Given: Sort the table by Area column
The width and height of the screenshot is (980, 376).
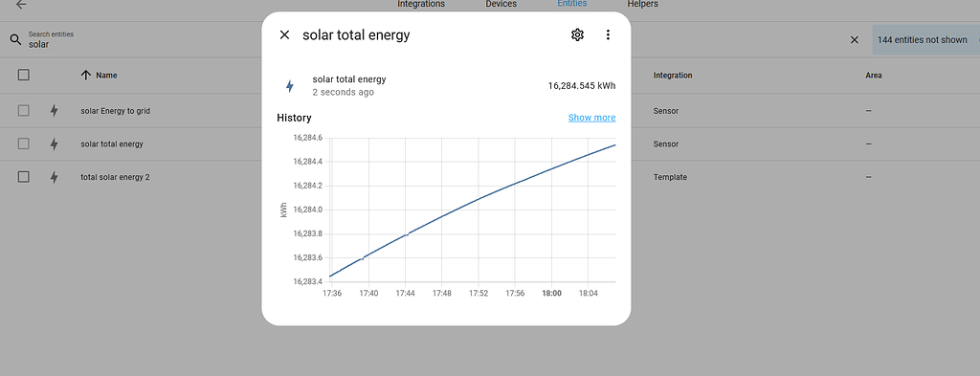Looking at the screenshot, I should tap(873, 75).
